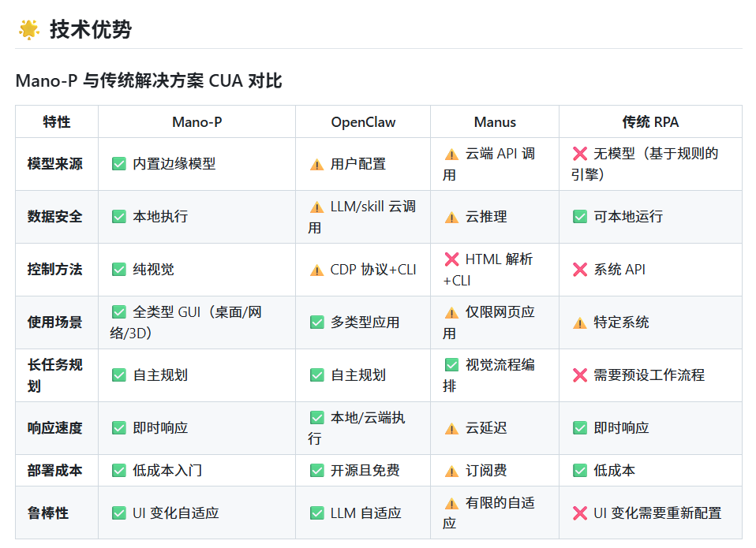Viewport: 756px width, 548px height.
Task: Click the warning icon beside 有限的自适应
Action: pos(451,503)
